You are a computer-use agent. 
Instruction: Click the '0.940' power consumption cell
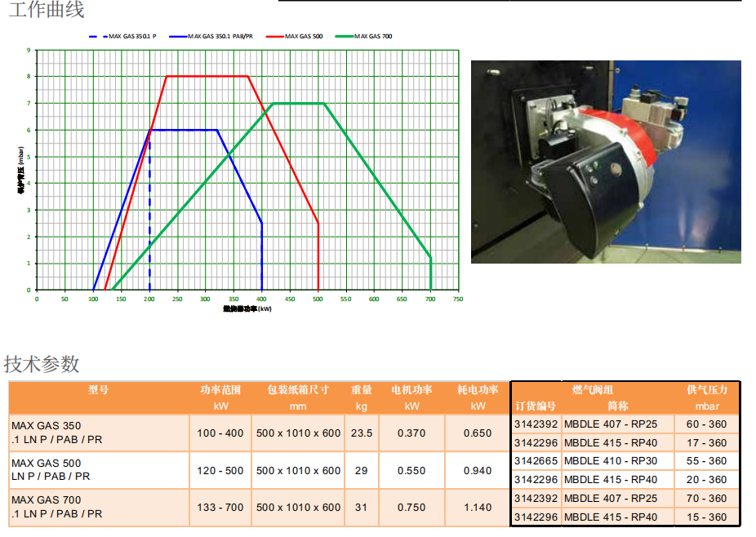478,470
